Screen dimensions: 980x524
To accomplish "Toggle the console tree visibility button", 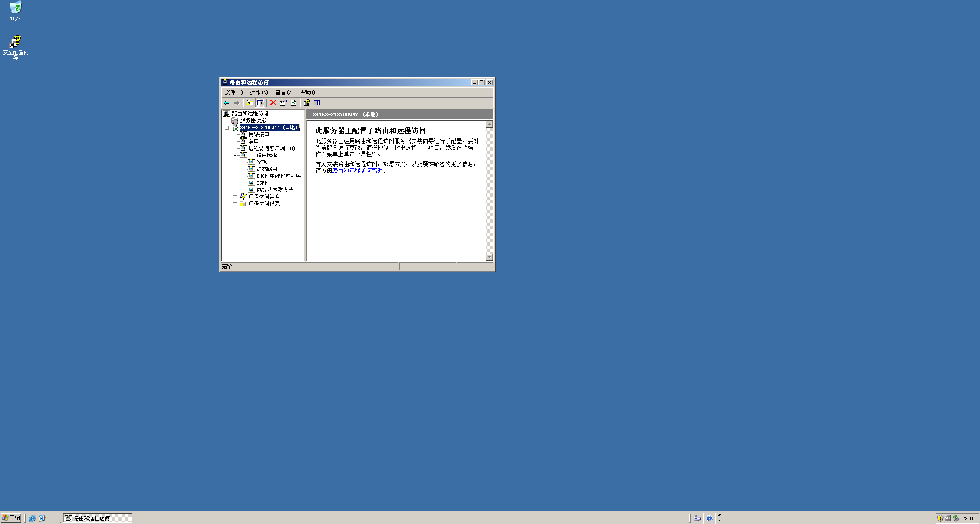I will click(260, 103).
